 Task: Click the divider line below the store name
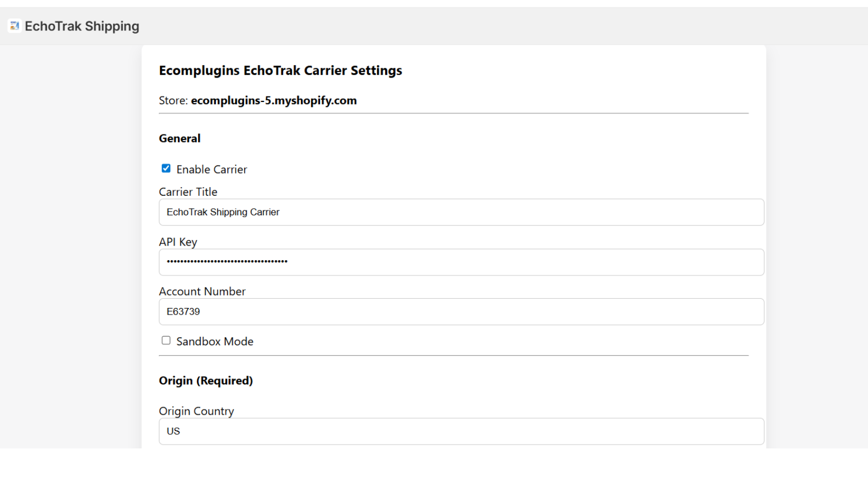pos(454,113)
